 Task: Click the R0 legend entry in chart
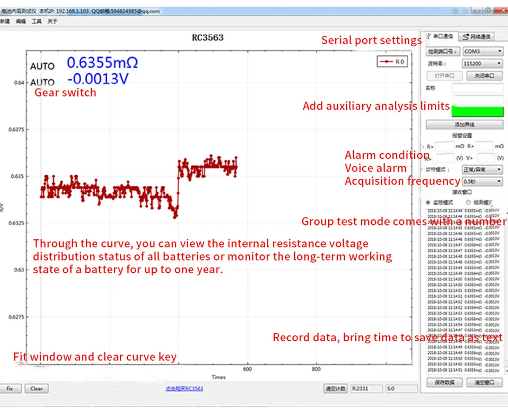392,61
